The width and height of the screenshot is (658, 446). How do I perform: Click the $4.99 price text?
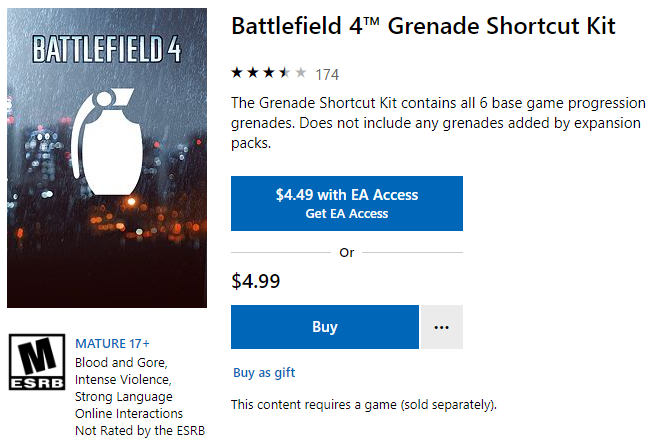[x=255, y=281]
